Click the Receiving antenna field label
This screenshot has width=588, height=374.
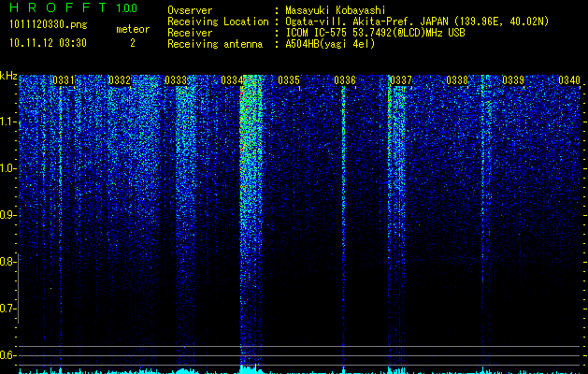(x=215, y=44)
